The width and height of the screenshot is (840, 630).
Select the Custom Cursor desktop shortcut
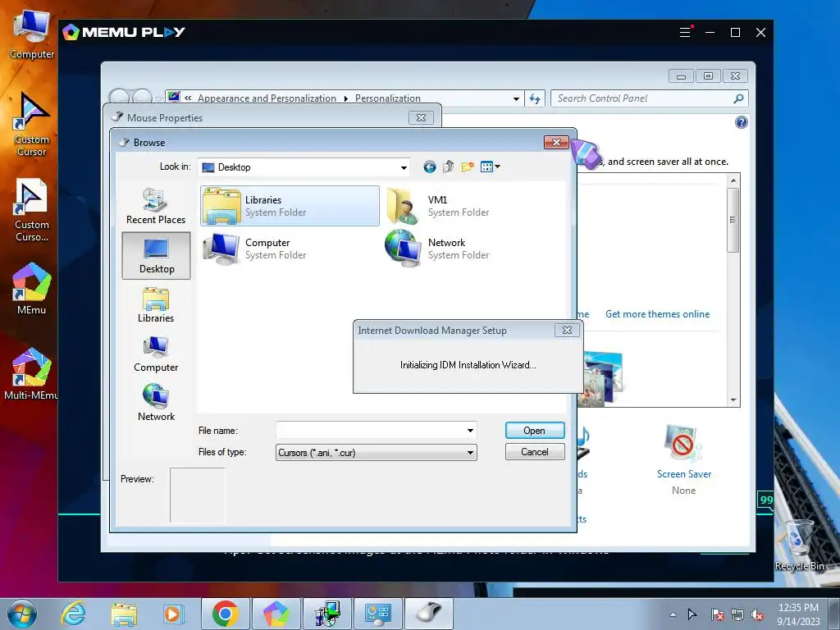pyautogui.click(x=32, y=125)
